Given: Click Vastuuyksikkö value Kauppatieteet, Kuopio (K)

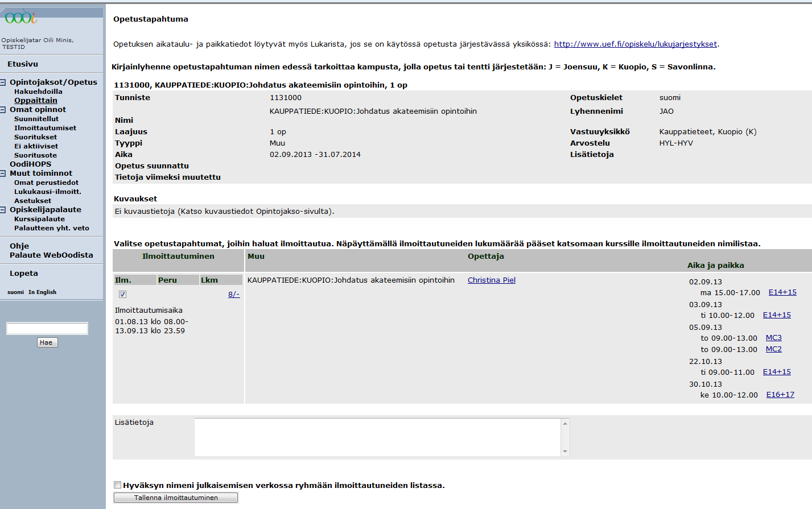Looking at the screenshot, I should 708,132.
